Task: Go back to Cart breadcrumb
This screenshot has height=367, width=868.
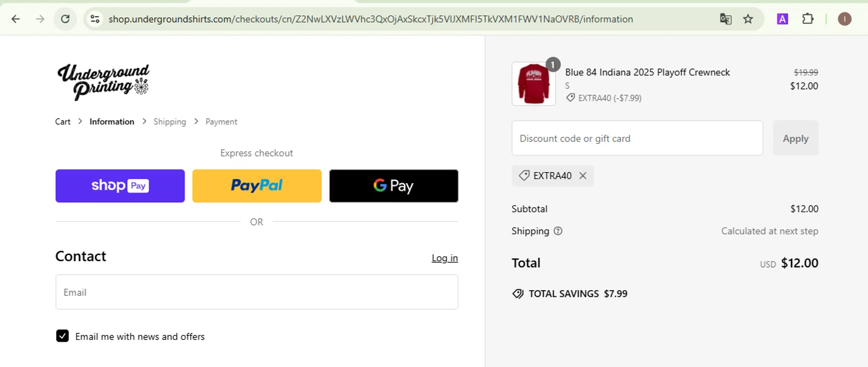Action: (62, 122)
